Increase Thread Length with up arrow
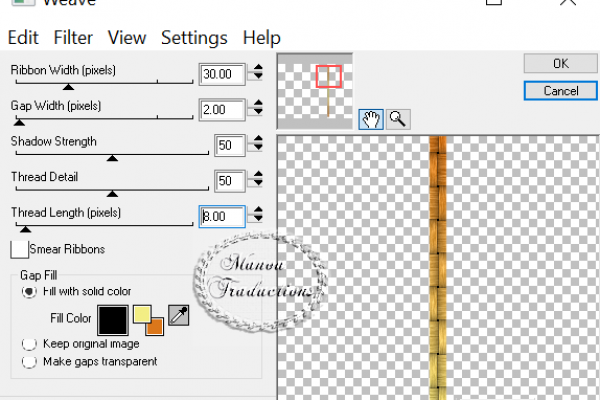 (x=258, y=210)
